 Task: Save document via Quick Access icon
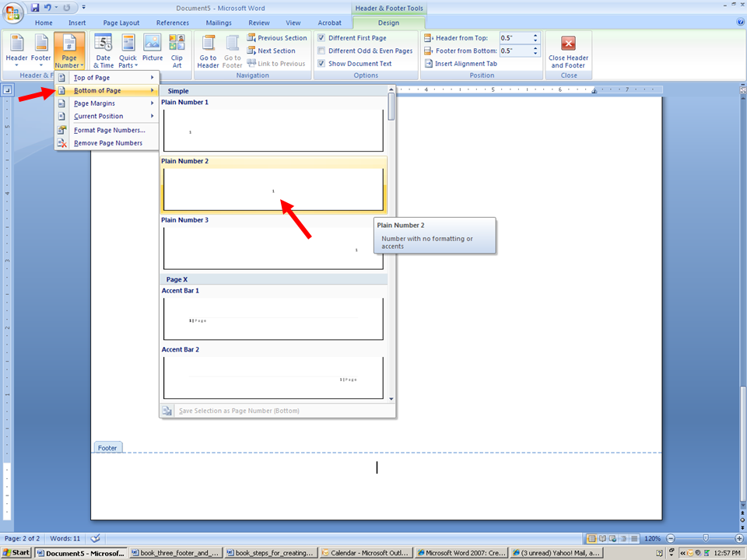pyautogui.click(x=35, y=8)
